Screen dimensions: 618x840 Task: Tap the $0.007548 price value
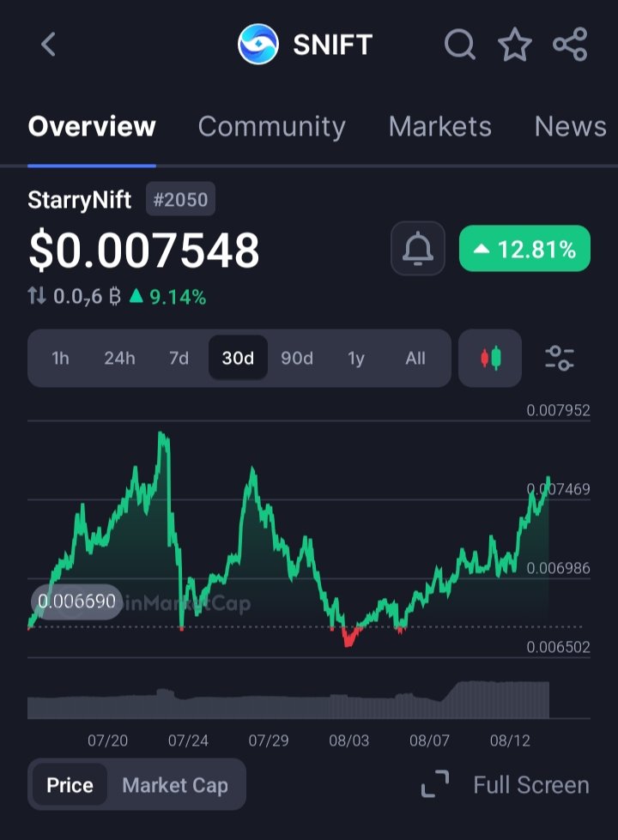coord(144,250)
